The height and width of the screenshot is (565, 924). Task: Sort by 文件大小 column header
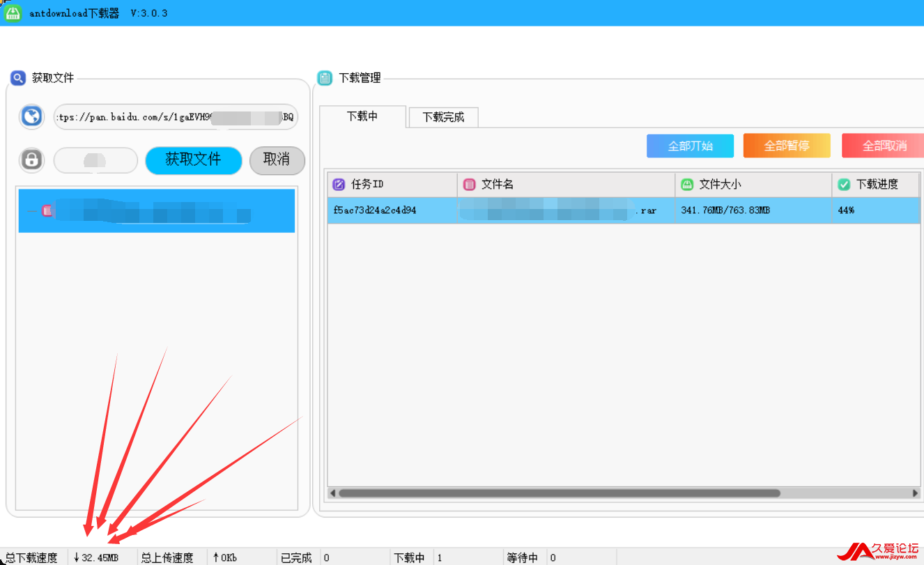tap(753, 185)
